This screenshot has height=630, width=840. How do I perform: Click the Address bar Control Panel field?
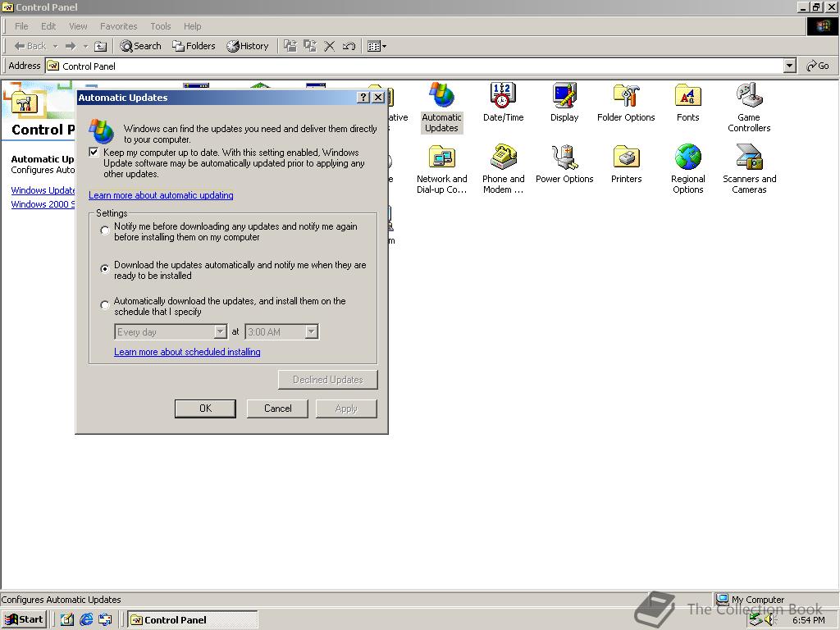(x=415, y=66)
